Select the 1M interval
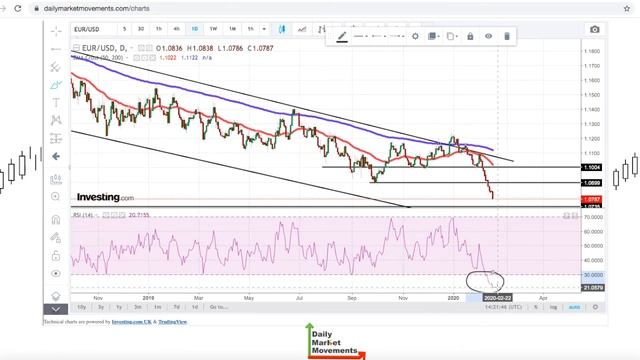640x360 pixels. [232, 29]
